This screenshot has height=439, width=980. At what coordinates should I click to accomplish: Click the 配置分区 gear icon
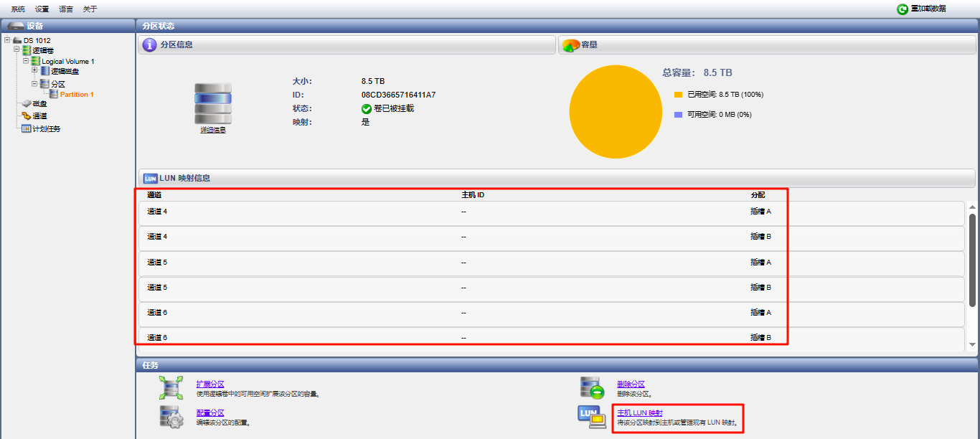[x=170, y=416]
